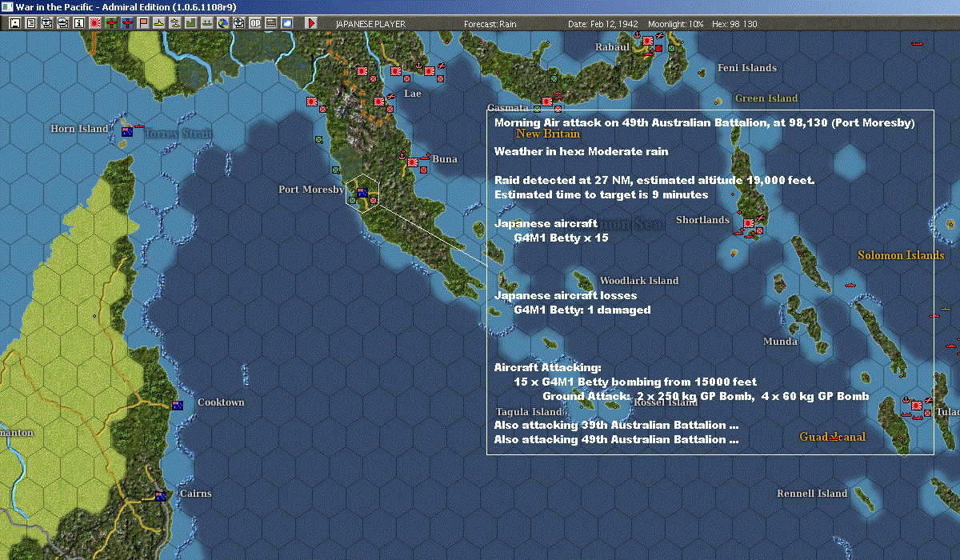Image resolution: width=960 pixels, height=560 pixels.
Task: Click the railroad track toolbar icon
Action: click(x=271, y=23)
